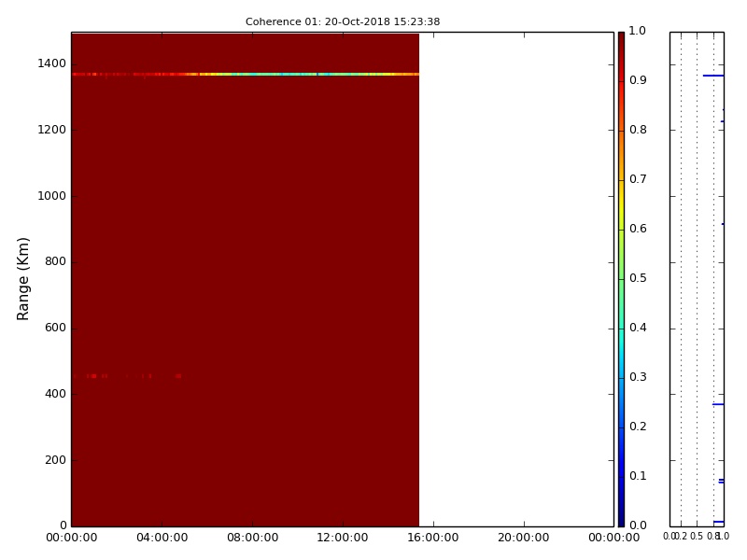Viewport: 747px width, 560px height.
Task: Click the colorbar 0.0 label
Action: (x=638, y=525)
